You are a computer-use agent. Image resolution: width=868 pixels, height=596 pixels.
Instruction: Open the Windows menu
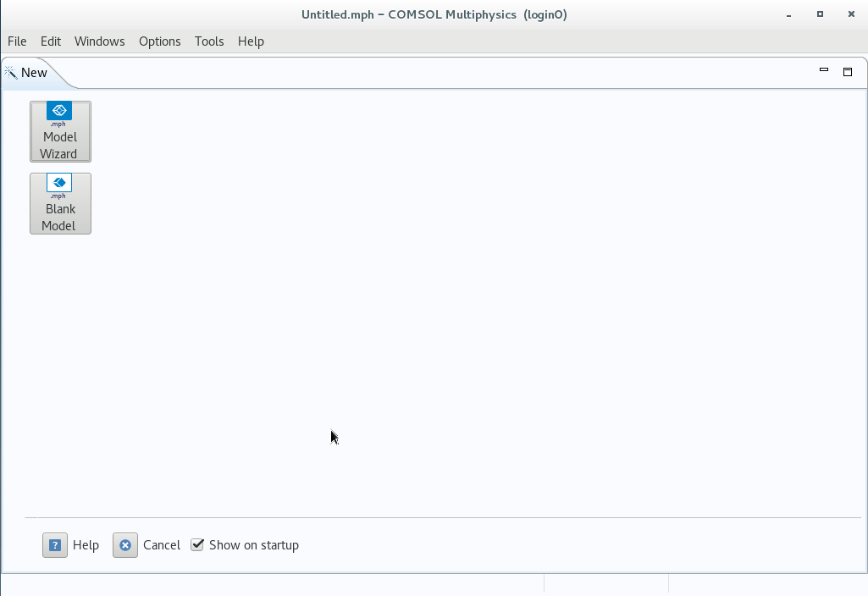tap(99, 41)
